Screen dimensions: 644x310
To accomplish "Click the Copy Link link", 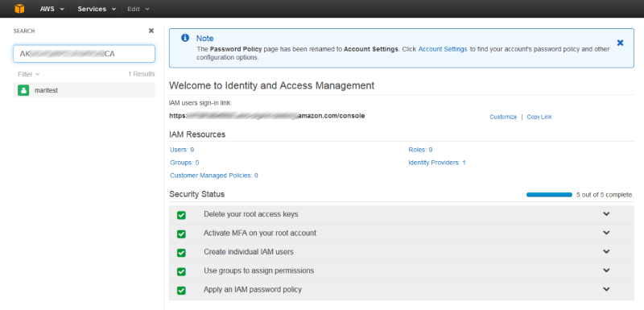I will pos(539,117).
